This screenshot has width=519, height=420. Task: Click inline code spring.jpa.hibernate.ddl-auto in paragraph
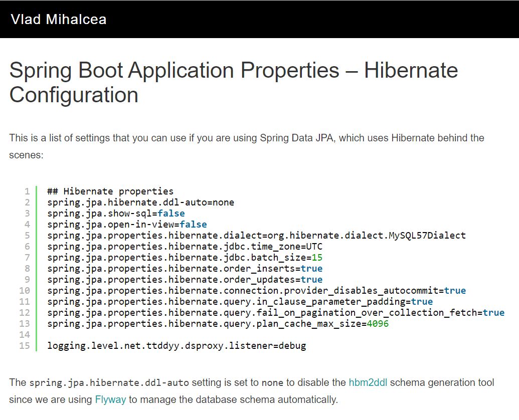click(109, 382)
